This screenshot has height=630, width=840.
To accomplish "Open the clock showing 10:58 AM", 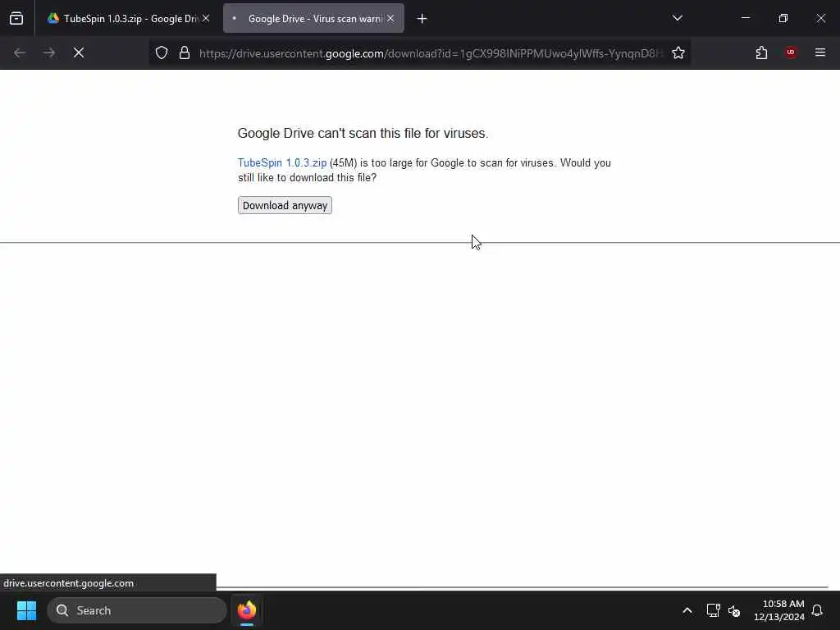I will click(x=779, y=610).
